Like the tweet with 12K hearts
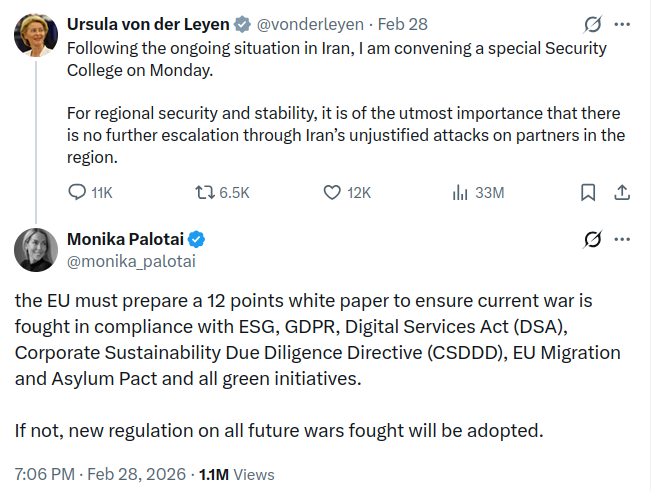This screenshot has height=491, width=652. [x=334, y=192]
